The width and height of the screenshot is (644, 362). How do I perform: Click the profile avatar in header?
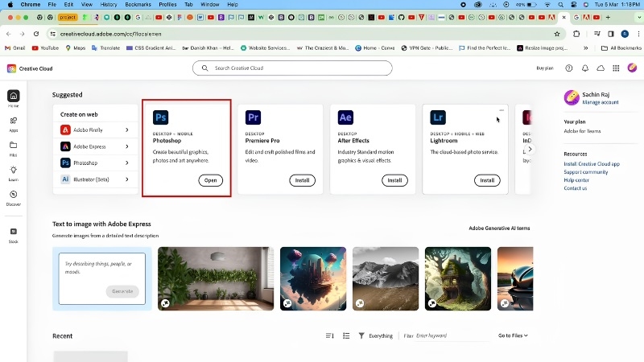tap(632, 68)
